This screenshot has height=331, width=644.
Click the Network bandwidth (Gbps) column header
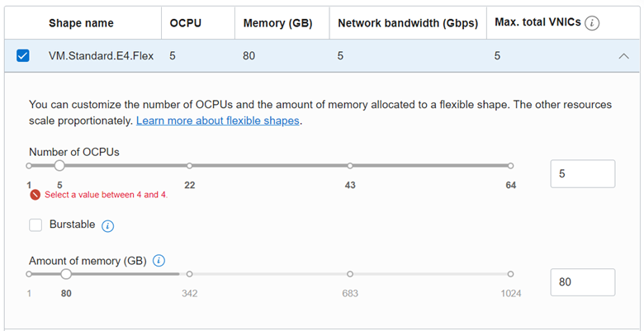pyautogui.click(x=408, y=23)
